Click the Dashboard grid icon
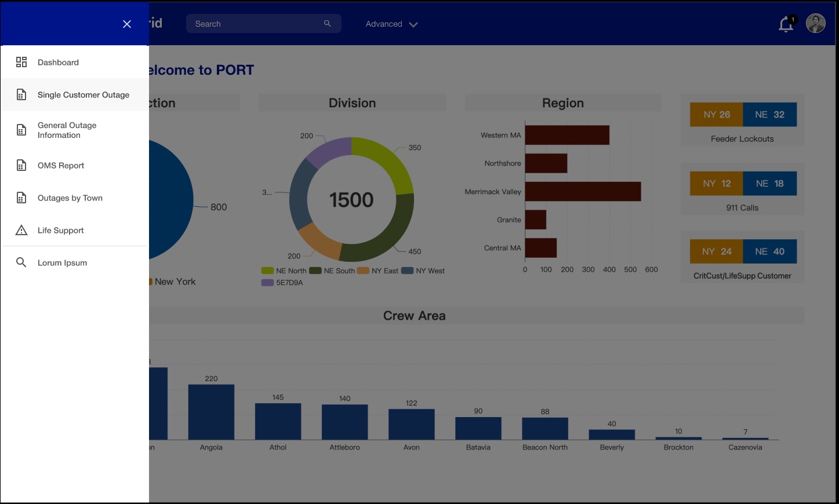 tap(21, 62)
